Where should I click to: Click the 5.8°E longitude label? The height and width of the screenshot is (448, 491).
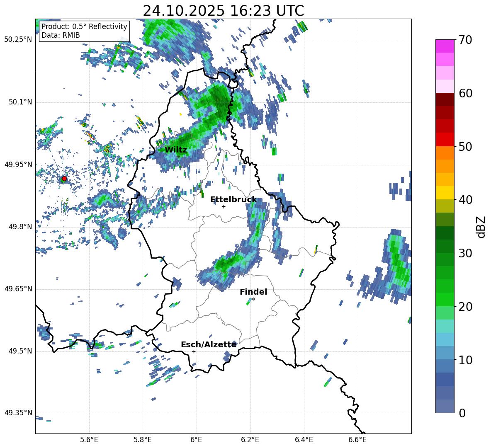click(x=143, y=440)
